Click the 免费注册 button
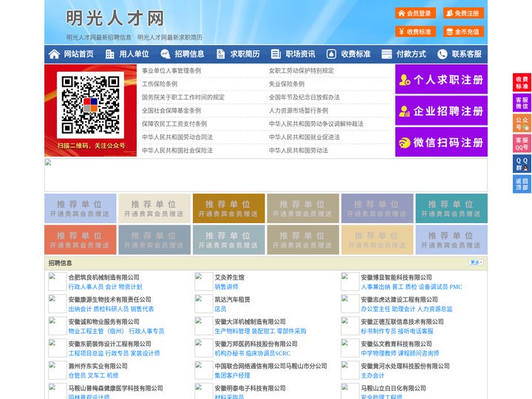 coord(463,13)
